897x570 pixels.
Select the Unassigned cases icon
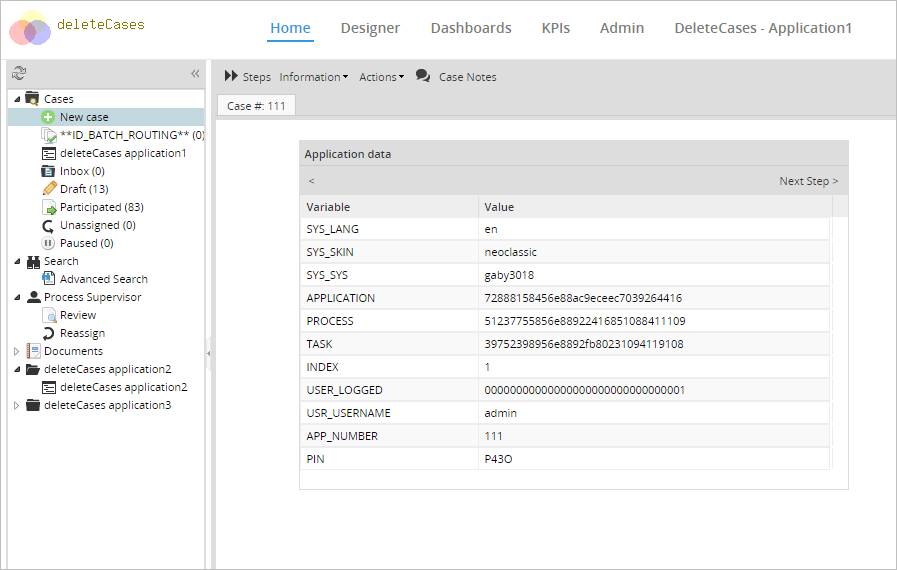click(49, 225)
